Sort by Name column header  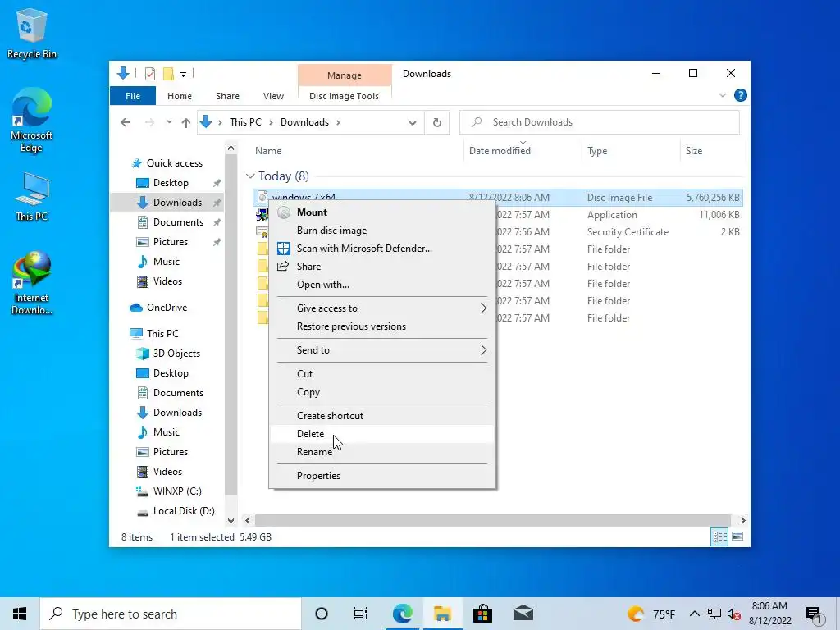click(356, 151)
